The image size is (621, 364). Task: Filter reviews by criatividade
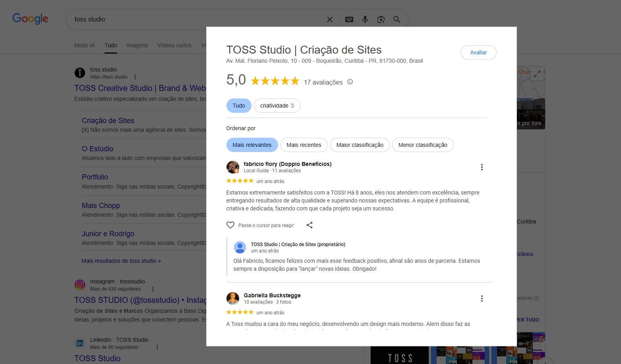click(277, 106)
